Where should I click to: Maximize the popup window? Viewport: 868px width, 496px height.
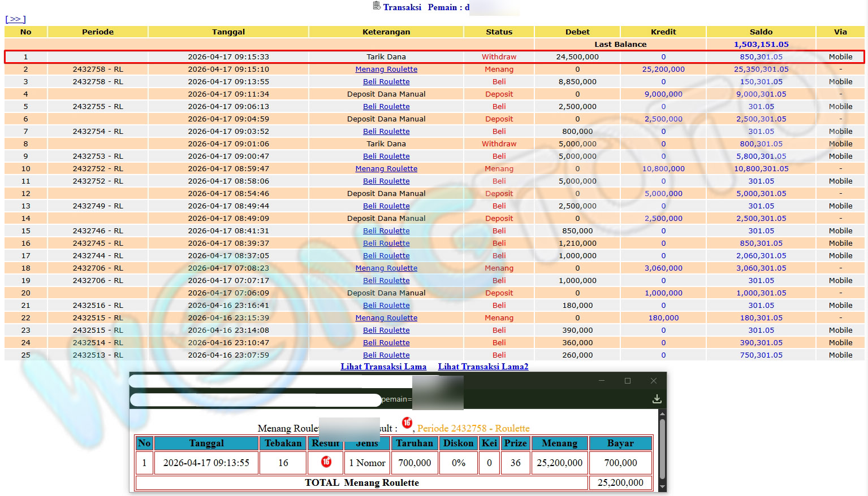pyautogui.click(x=627, y=381)
